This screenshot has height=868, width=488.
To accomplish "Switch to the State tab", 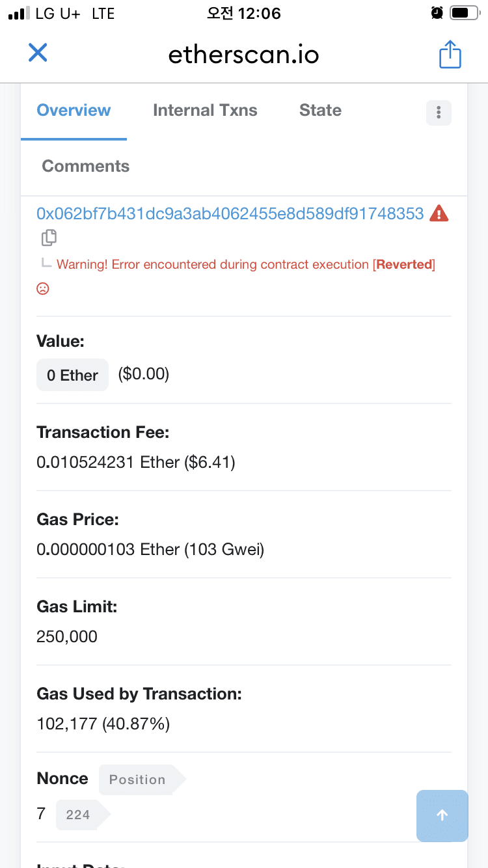I will [320, 111].
